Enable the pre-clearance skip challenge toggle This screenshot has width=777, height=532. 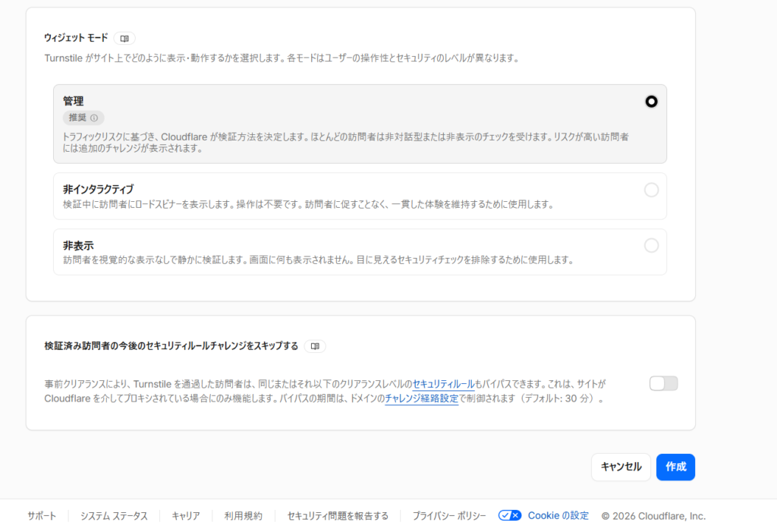(663, 383)
